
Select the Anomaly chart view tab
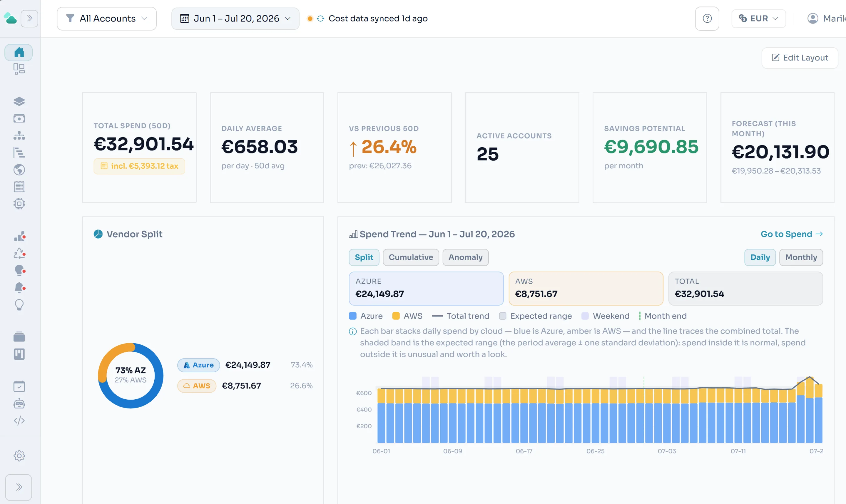[x=466, y=257]
